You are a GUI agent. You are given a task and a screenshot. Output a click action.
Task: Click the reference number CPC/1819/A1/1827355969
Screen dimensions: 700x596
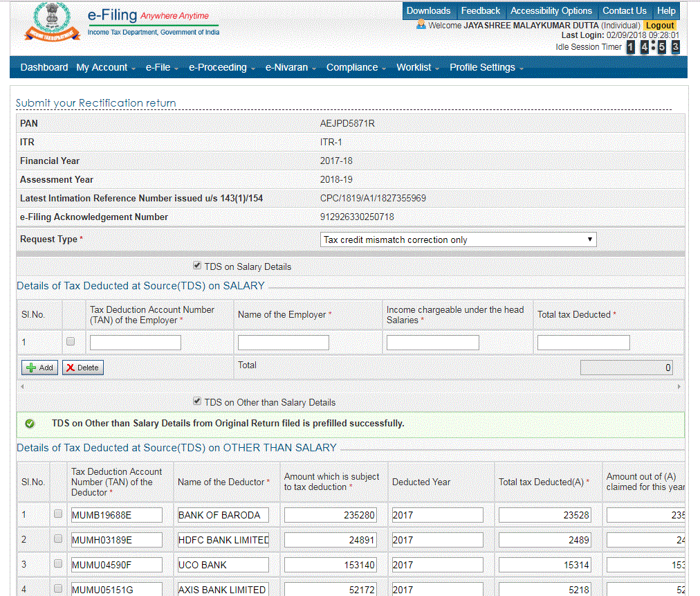373,199
